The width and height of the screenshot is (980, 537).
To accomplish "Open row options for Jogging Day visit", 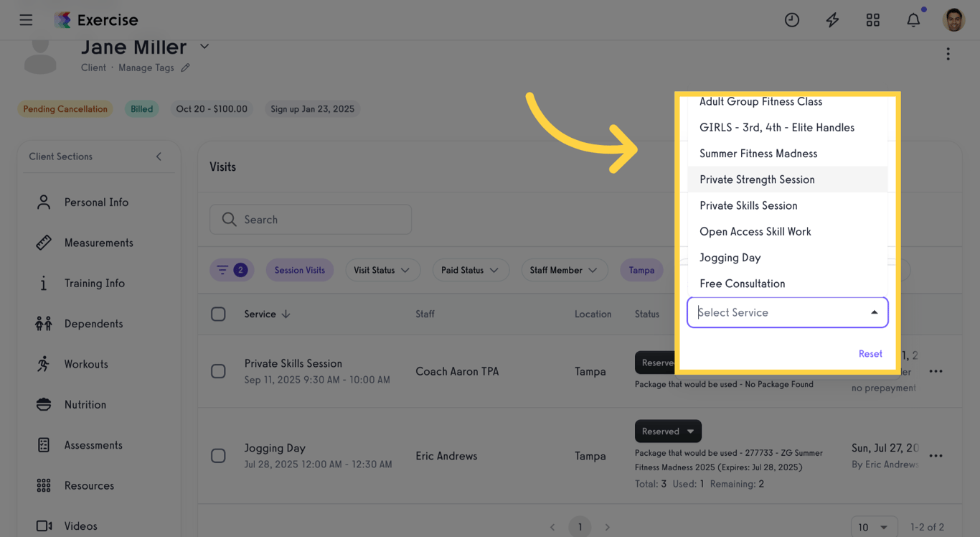I will pos(936,456).
